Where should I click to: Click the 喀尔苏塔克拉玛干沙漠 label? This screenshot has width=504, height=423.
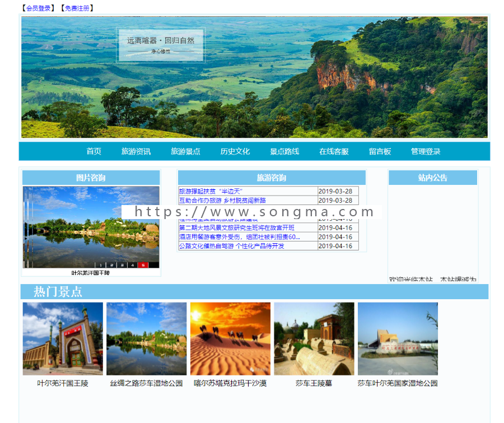(x=230, y=383)
